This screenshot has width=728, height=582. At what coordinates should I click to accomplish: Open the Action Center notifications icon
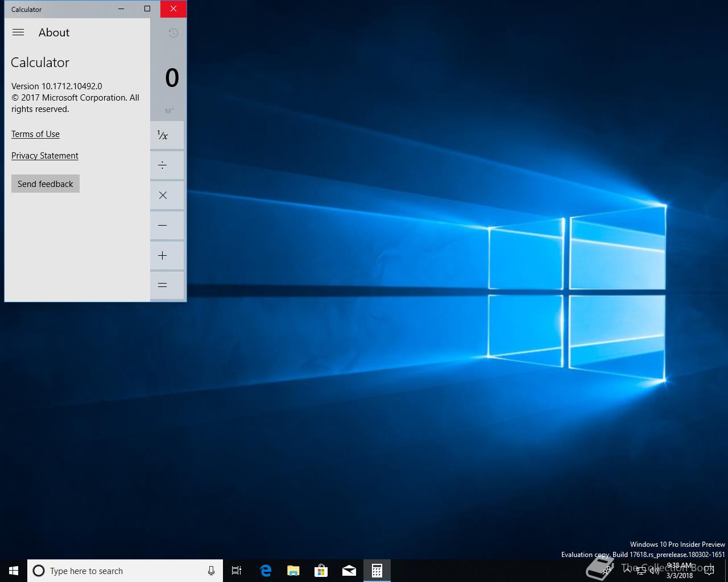[x=709, y=571]
